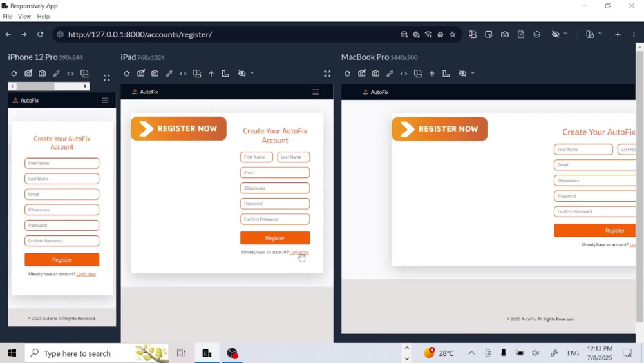Viewport: 644px width, 363px height.
Task: Clear cookies using the cookie icon in address bar
Action: [416, 35]
